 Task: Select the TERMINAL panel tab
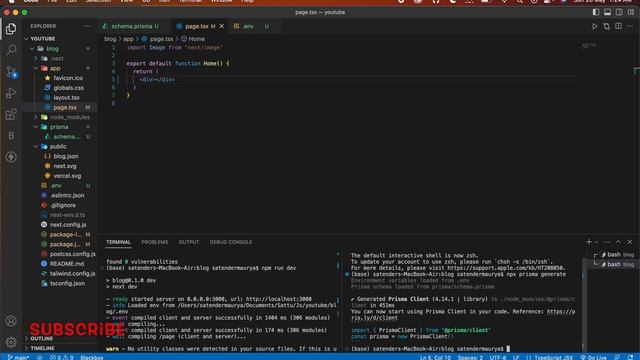[x=118, y=242]
